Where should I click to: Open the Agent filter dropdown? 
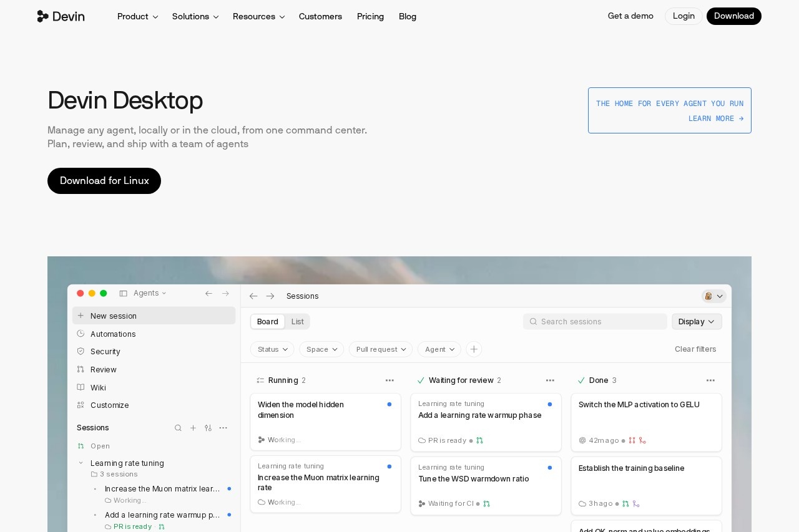pos(439,349)
